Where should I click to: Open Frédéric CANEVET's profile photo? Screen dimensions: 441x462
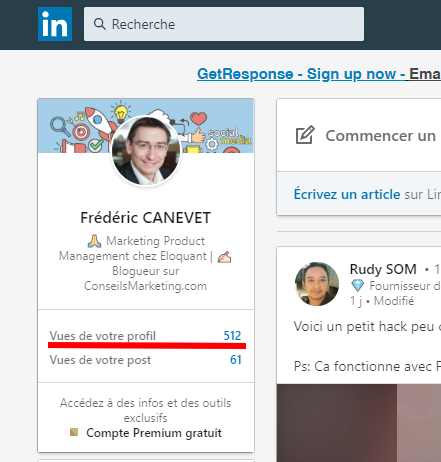tap(146, 151)
